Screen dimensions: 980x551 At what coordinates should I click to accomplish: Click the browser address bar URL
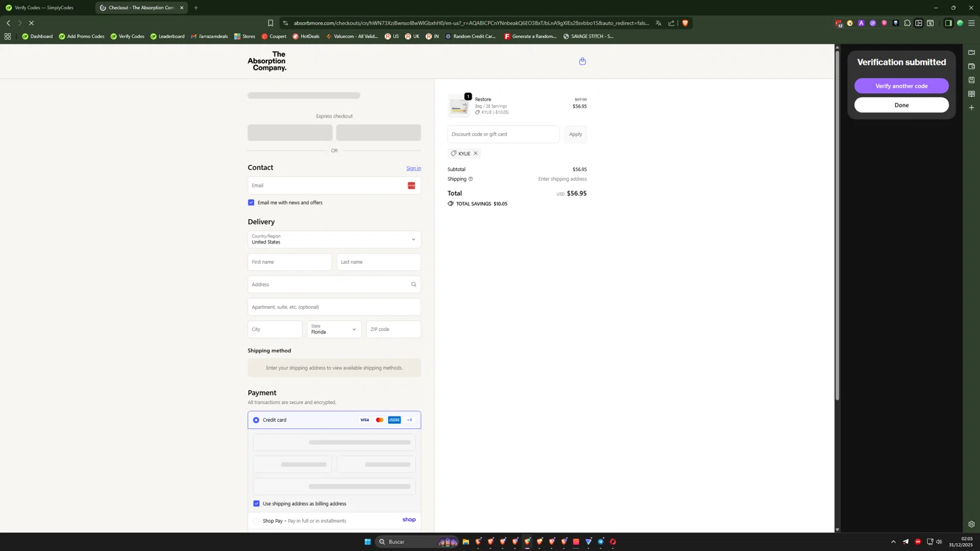[470, 23]
